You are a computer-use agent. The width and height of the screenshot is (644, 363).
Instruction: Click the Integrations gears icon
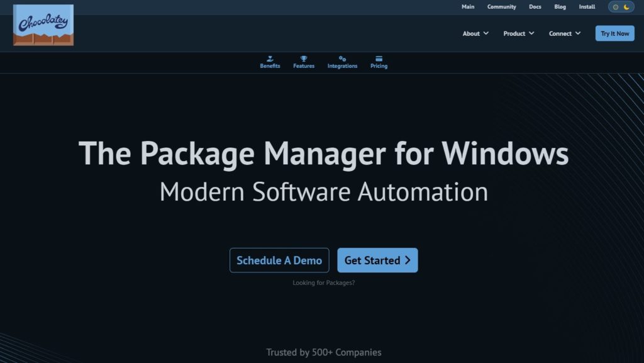(x=342, y=59)
